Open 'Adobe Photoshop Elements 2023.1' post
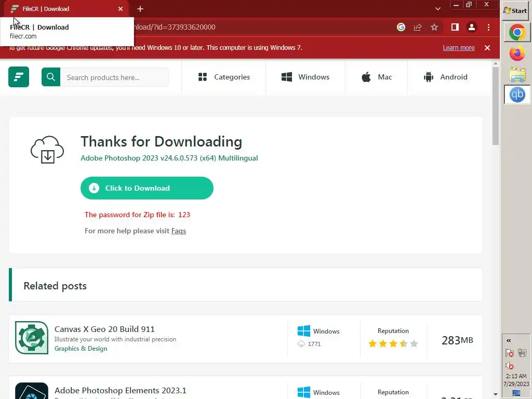This screenshot has width=532, height=399. 121,391
